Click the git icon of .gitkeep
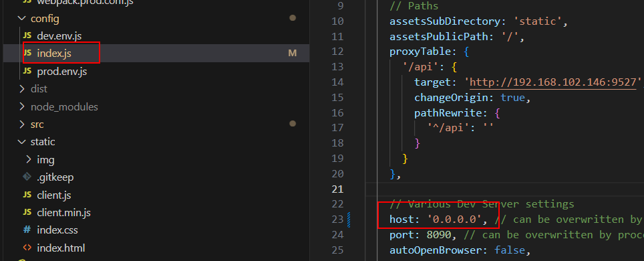This screenshot has height=261, width=644. (27, 177)
